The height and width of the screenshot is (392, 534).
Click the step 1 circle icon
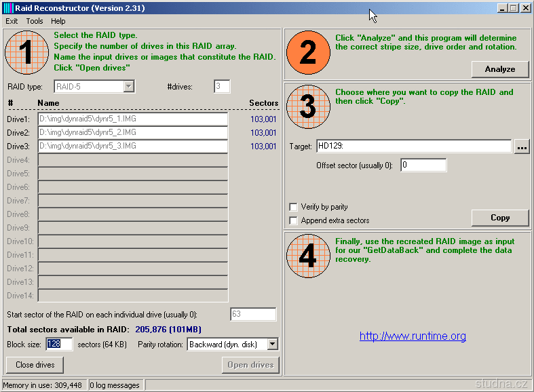click(27, 52)
